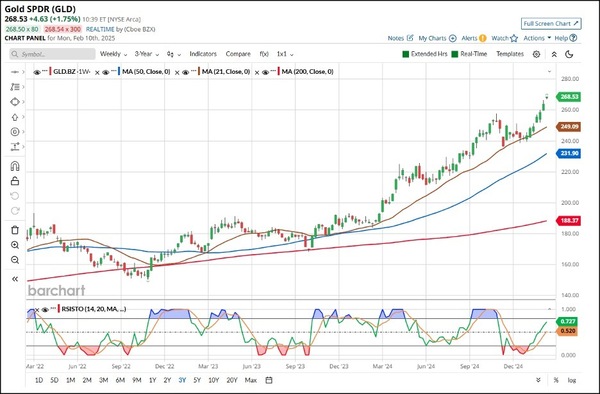Open the date range calendar icon
This screenshot has height=394, width=600.
269,380
